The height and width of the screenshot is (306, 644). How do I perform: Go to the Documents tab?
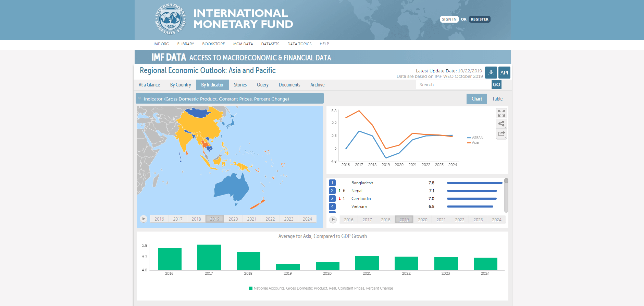coord(289,85)
